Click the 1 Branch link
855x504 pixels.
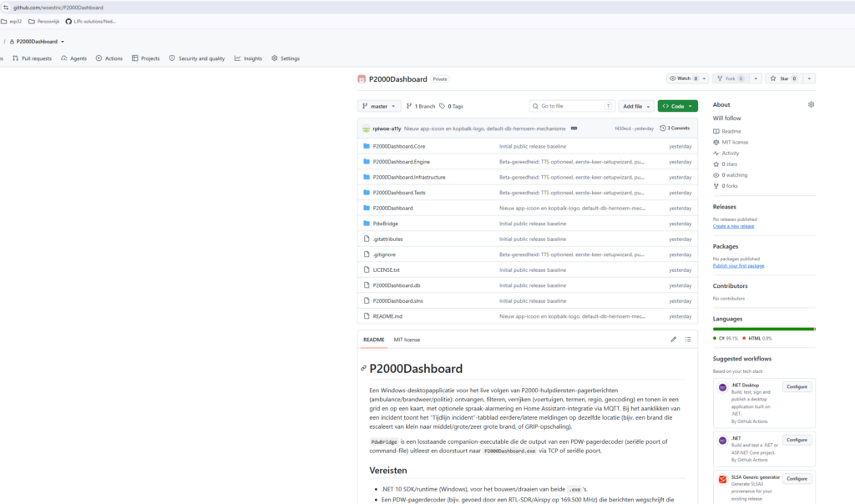pyautogui.click(x=421, y=106)
